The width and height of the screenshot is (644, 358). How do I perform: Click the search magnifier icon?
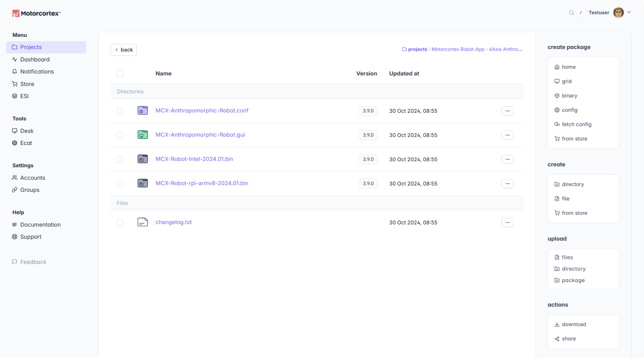tap(571, 13)
